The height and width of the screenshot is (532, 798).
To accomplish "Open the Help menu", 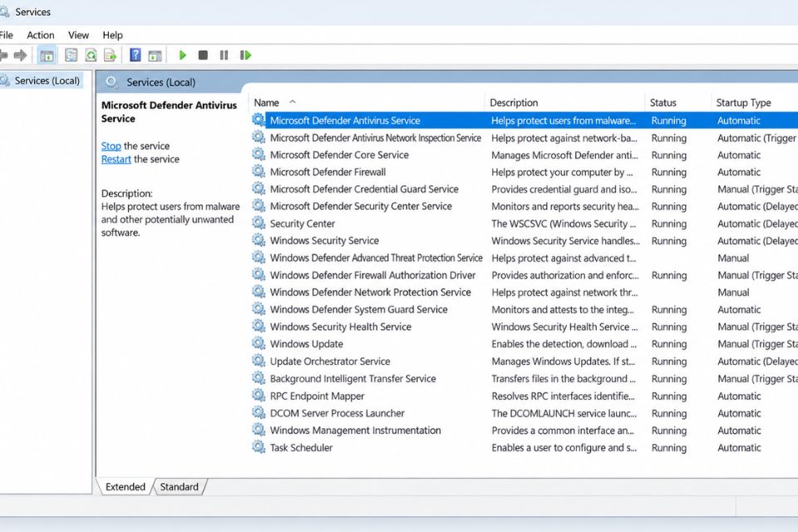I will click(112, 35).
